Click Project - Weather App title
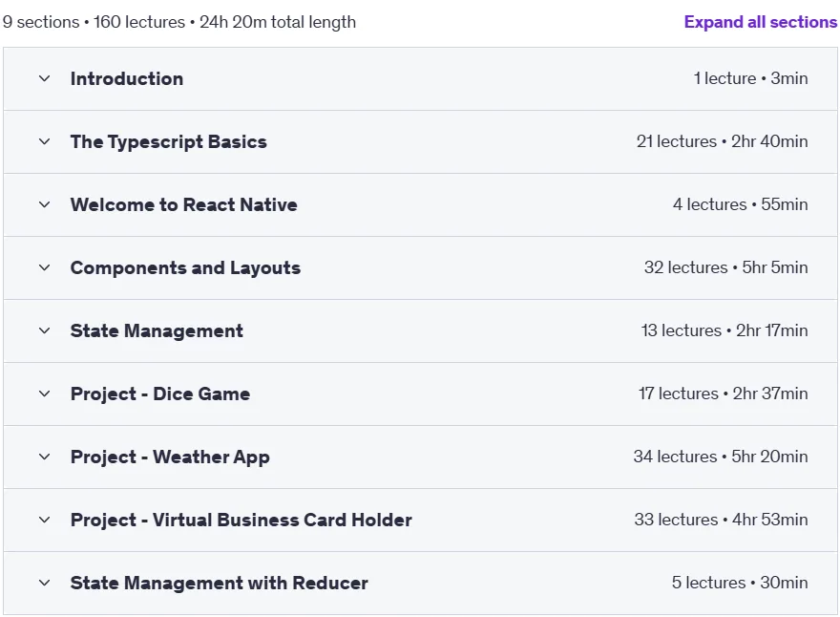This screenshot has height=617, width=840. (x=170, y=457)
